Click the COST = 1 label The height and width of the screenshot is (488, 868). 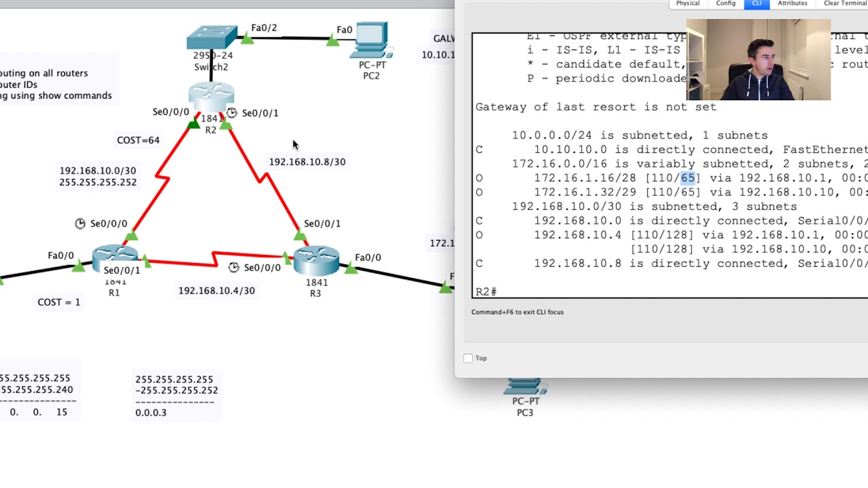point(59,302)
